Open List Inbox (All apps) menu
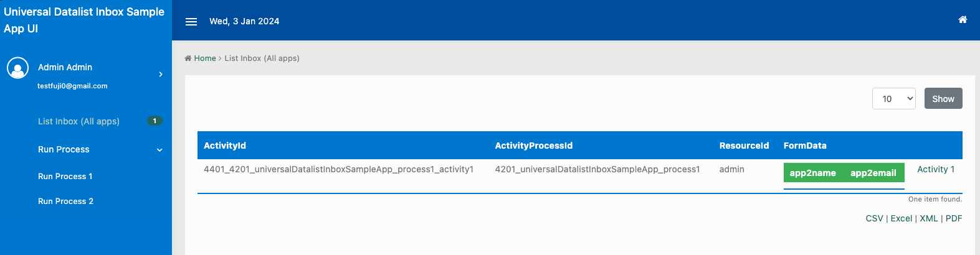 click(x=78, y=121)
